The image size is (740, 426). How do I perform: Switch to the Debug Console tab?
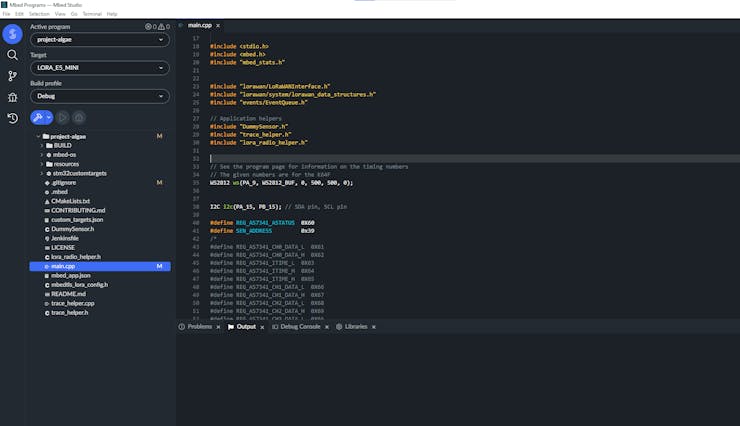click(299, 327)
